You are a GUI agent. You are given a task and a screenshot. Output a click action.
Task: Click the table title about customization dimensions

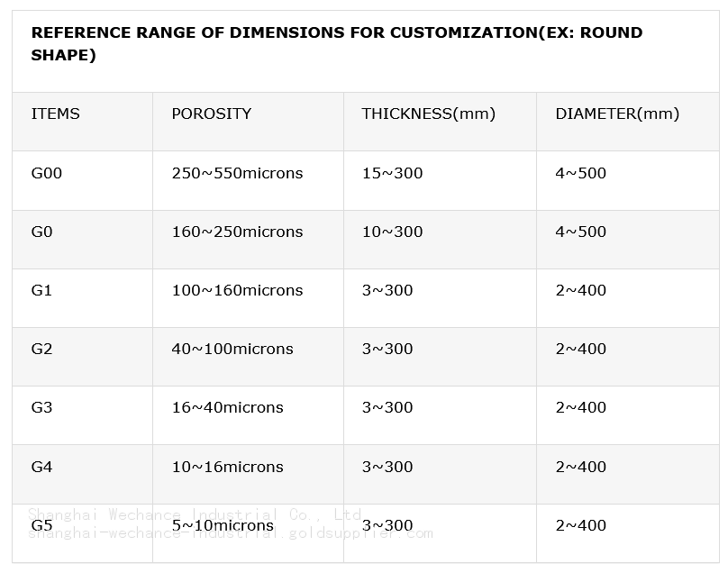pos(336,43)
